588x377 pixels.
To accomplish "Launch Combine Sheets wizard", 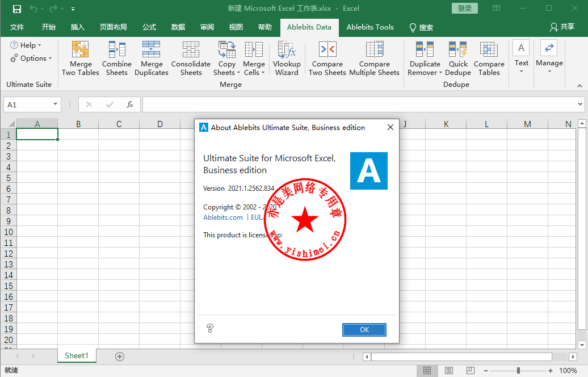I will pos(116,58).
